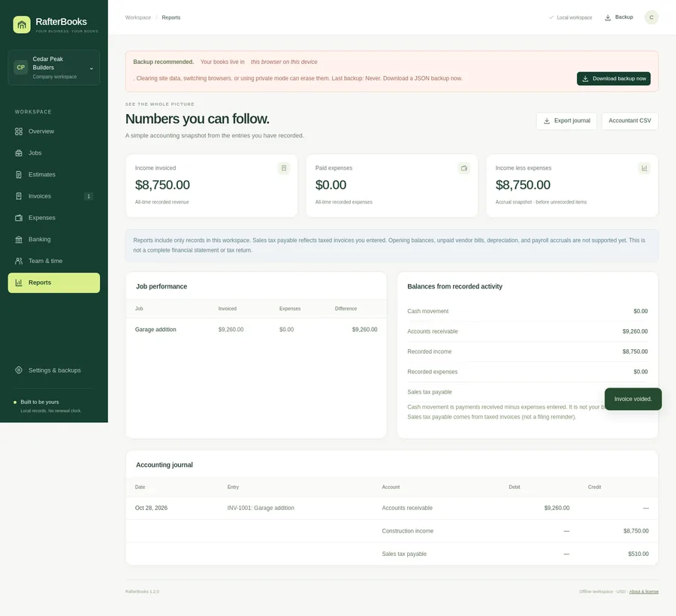Viewport: 676px width, 616px height.
Task: Click the Difference column header
Action: [x=346, y=309]
